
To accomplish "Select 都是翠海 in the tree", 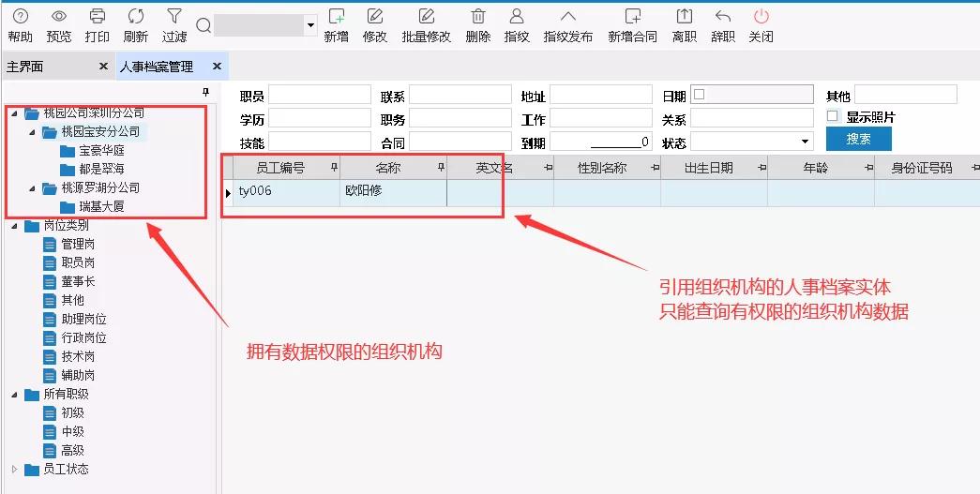I will tap(101, 170).
